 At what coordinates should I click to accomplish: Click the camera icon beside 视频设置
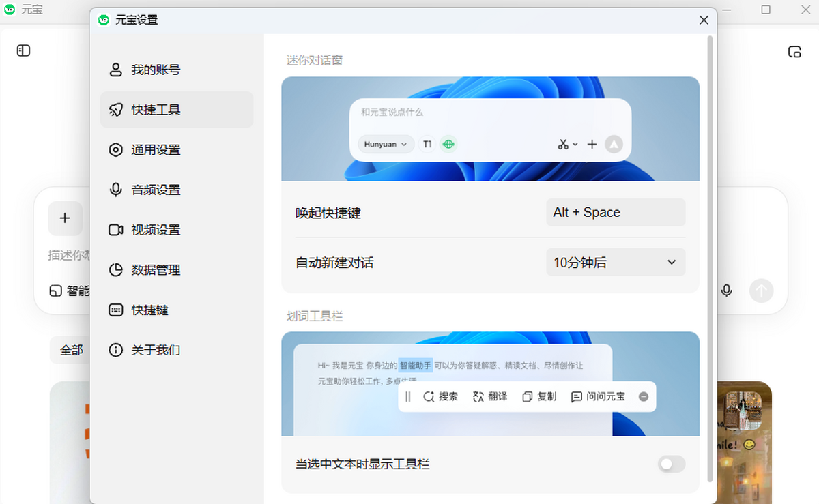pos(116,230)
